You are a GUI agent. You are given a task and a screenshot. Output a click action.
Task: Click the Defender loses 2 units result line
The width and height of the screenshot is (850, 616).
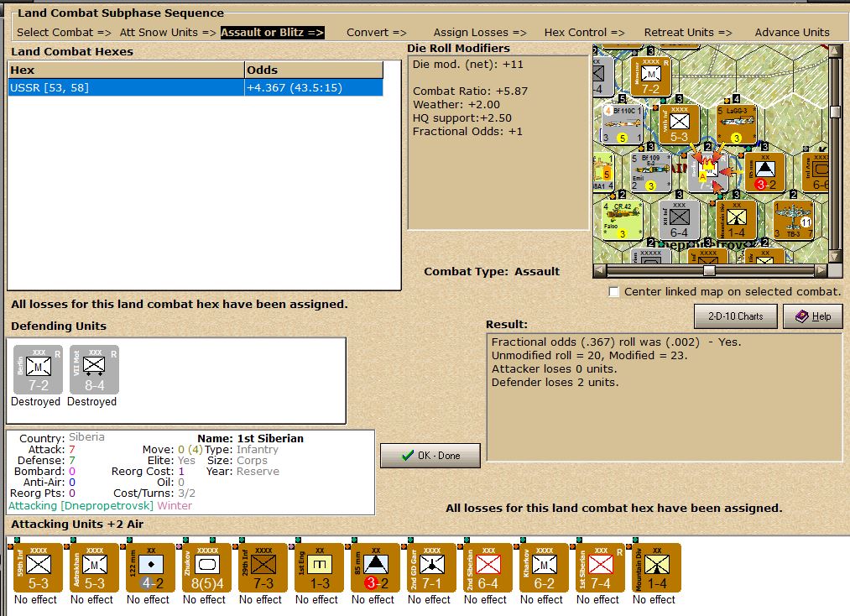[555, 383]
